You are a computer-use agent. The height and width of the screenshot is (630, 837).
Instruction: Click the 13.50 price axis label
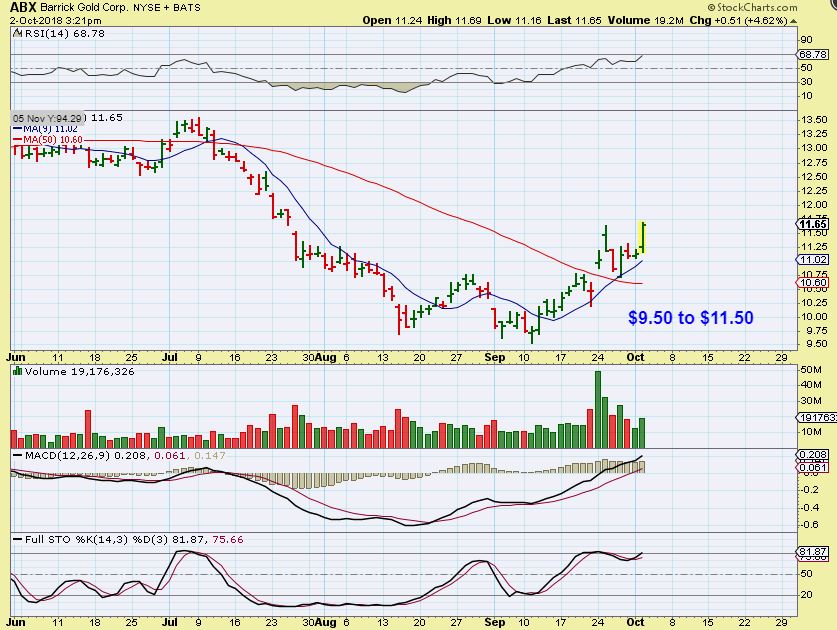coord(814,120)
